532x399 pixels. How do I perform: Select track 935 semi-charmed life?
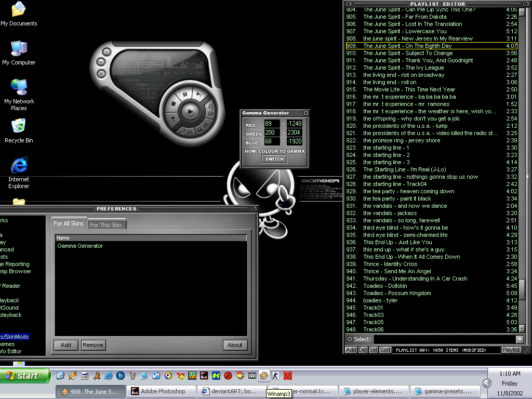pyautogui.click(x=432, y=235)
